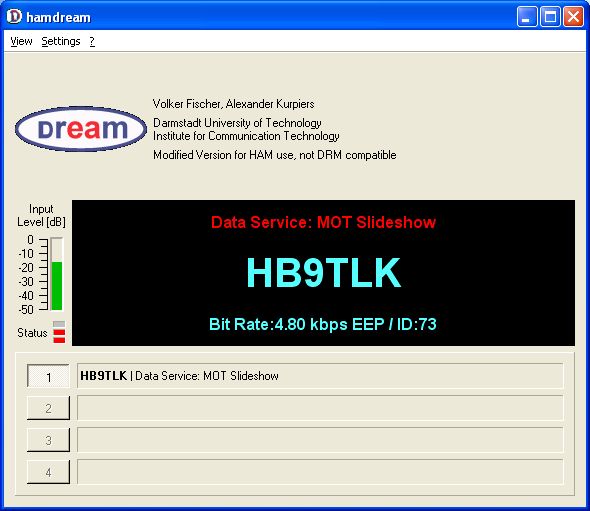590x511 pixels.
Task: Select service button 2
Action: tap(48, 408)
